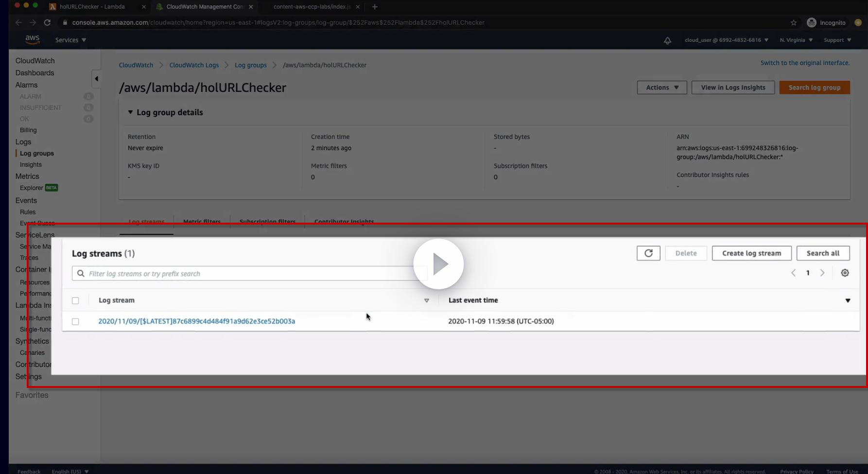Click View in Logs Insights button

click(733, 88)
